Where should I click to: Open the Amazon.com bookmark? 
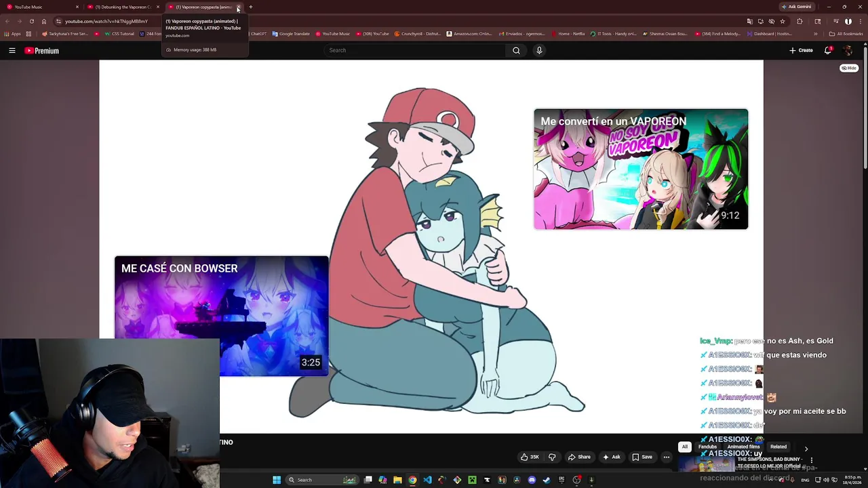469,34
